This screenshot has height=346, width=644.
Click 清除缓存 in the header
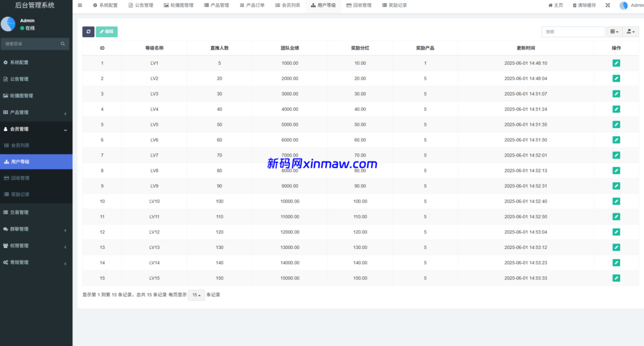[x=584, y=5]
